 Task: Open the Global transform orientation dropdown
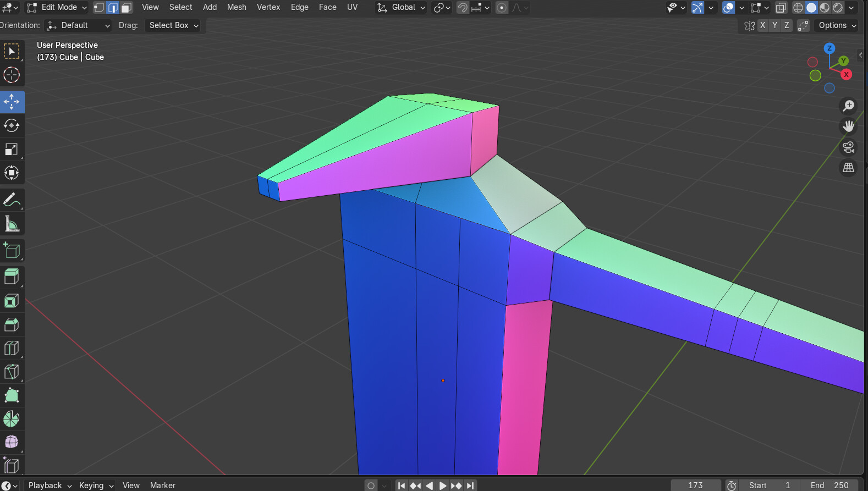[x=401, y=8]
